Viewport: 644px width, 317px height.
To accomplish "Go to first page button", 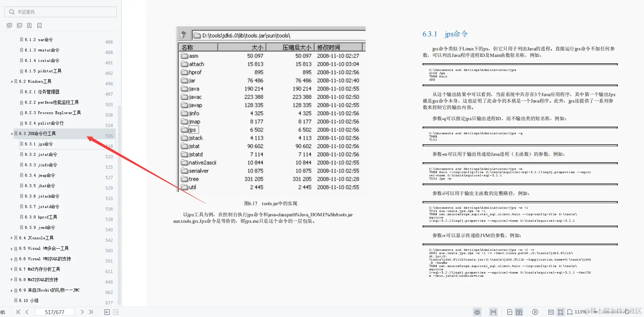I will tap(18, 312).
